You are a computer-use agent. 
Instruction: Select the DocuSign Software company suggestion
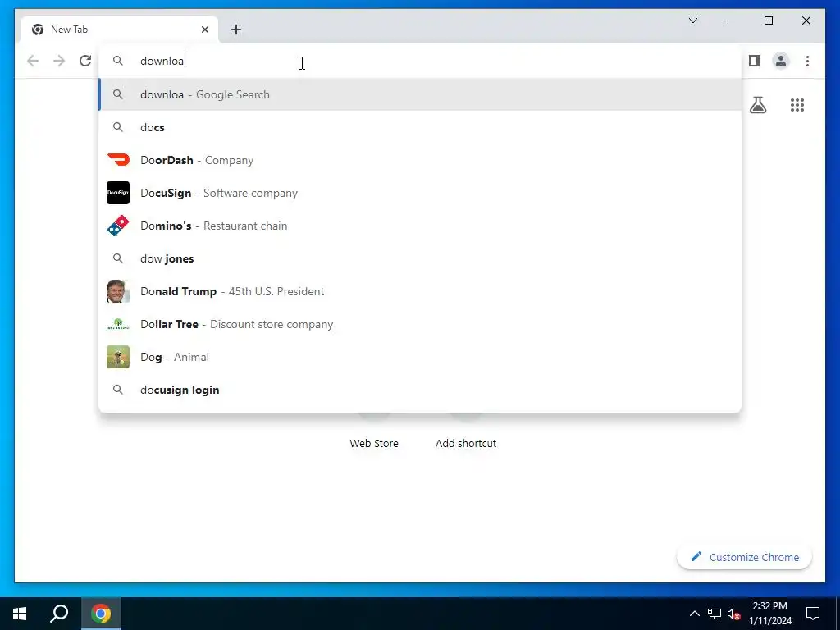click(x=420, y=193)
